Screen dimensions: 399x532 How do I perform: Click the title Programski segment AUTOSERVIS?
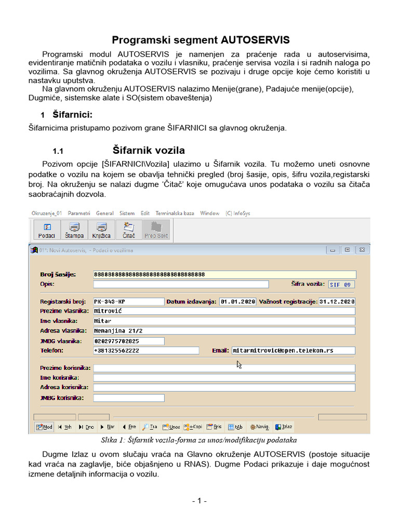[x=201, y=40]
